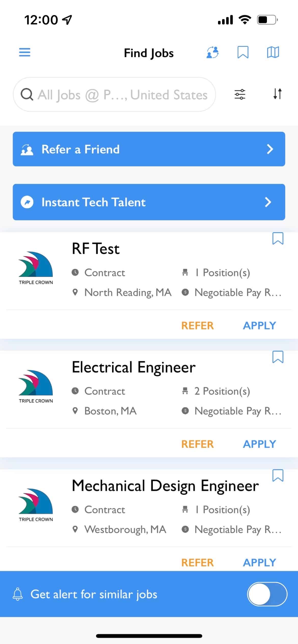The image size is (298, 644).
Task: Apply to the Mechanical Design Engineer job
Action: click(x=259, y=563)
